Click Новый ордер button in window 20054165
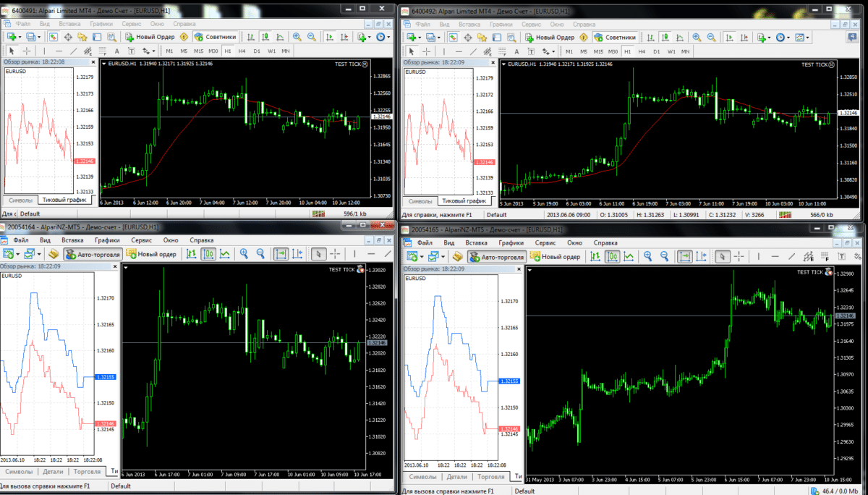The image size is (868, 495). coord(556,256)
